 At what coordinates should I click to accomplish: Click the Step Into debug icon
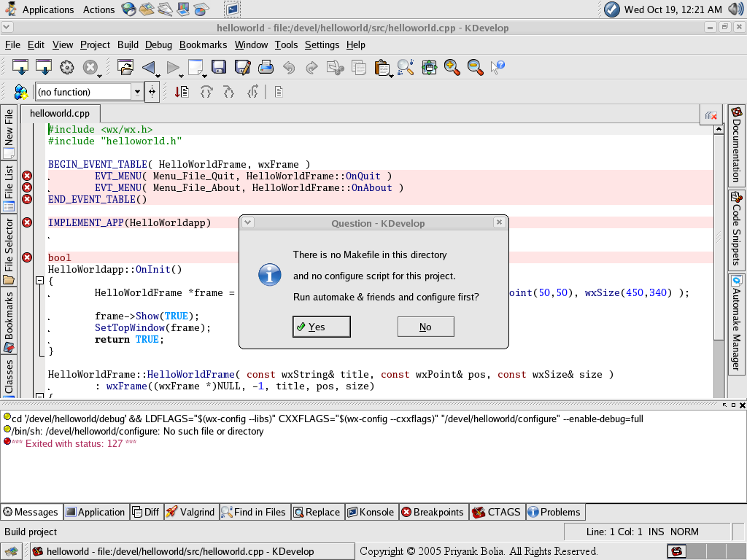click(x=229, y=91)
